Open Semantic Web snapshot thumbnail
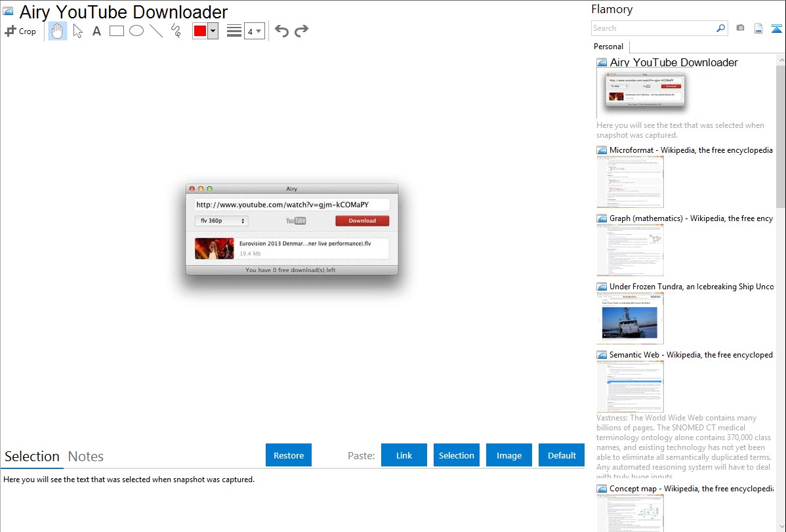Viewport: 786px width, 532px height. pos(630,386)
